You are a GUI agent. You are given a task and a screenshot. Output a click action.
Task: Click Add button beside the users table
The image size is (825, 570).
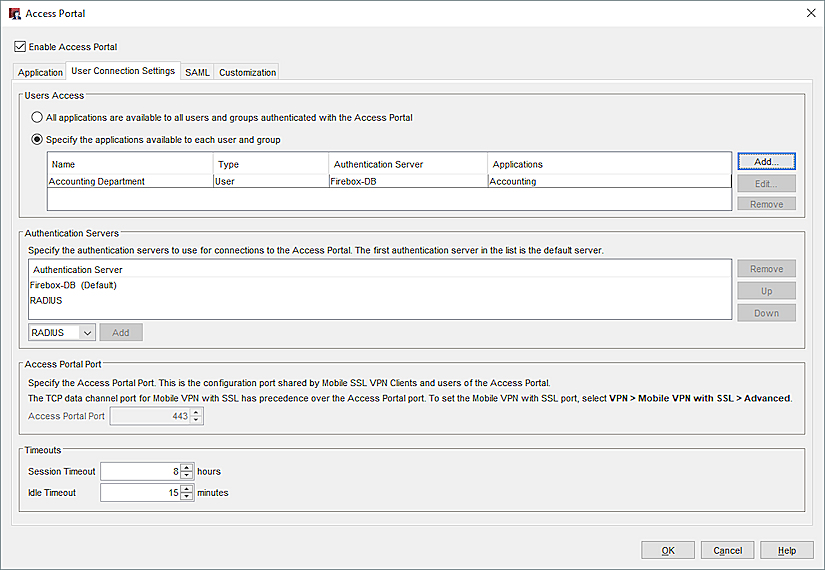[766, 161]
